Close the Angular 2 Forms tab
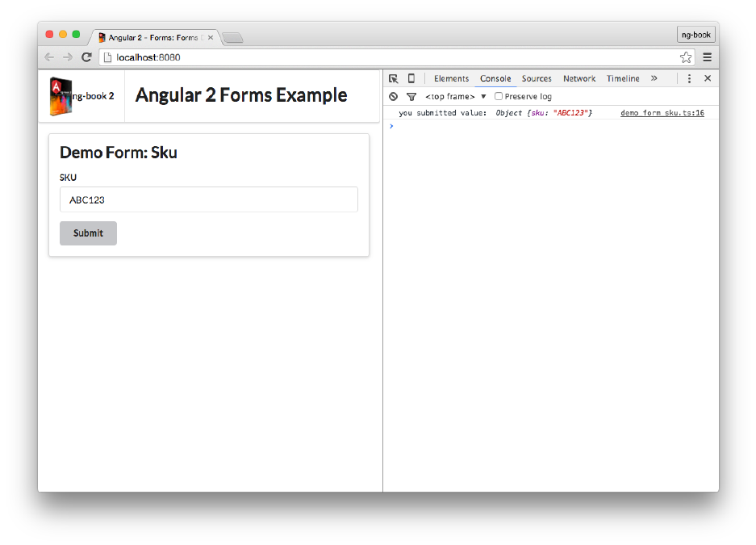The image size is (756, 545). click(211, 38)
